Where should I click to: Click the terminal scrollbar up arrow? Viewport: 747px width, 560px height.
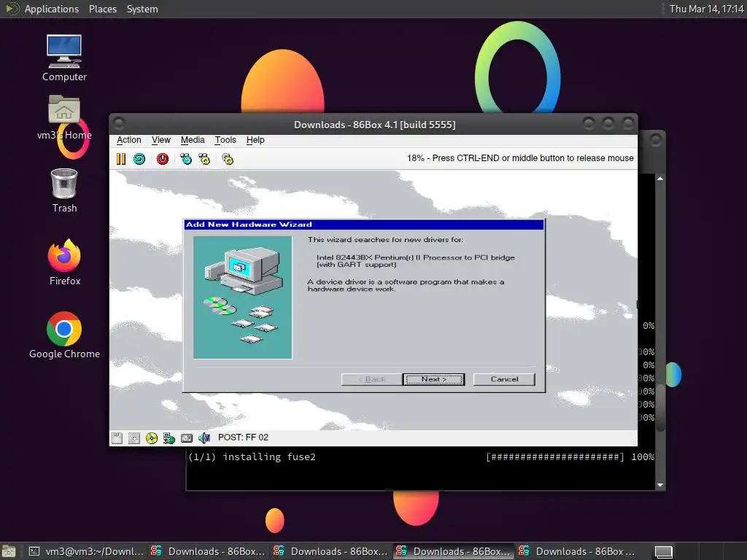[660, 179]
